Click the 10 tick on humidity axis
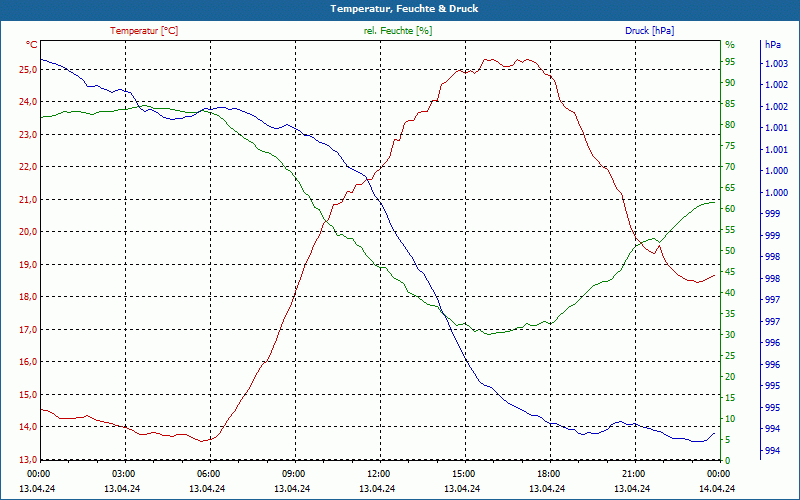 tap(730, 418)
